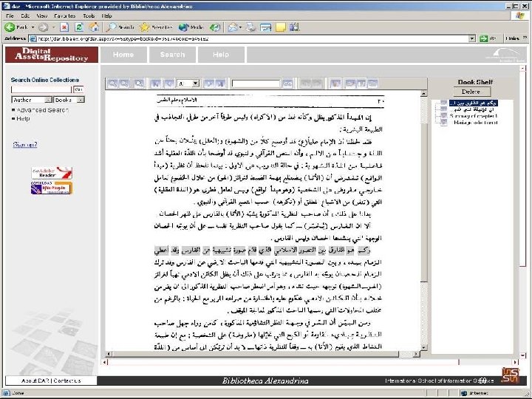
Task: Jump to the last page of the book
Action: point(220,83)
